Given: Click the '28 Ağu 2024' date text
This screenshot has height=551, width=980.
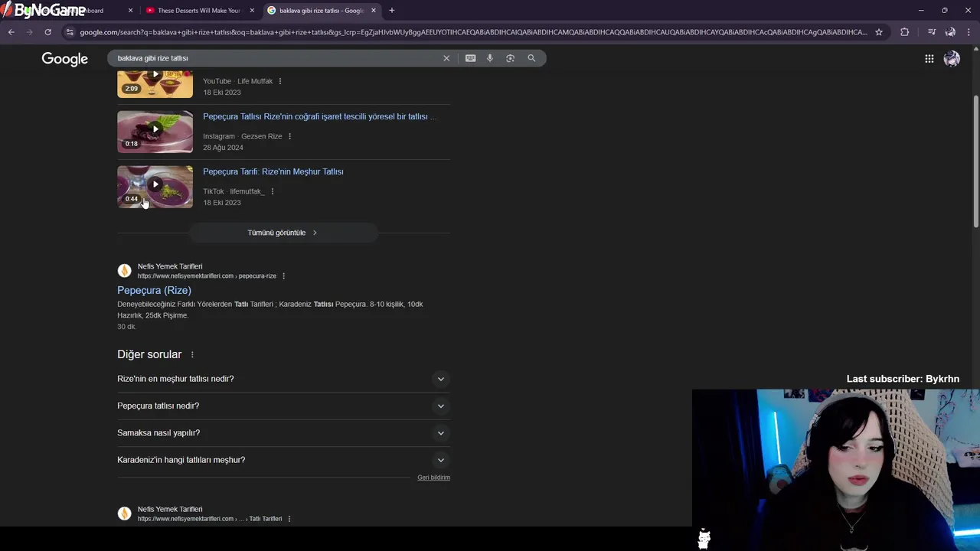Looking at the screenshot, I should pos(223,148).
